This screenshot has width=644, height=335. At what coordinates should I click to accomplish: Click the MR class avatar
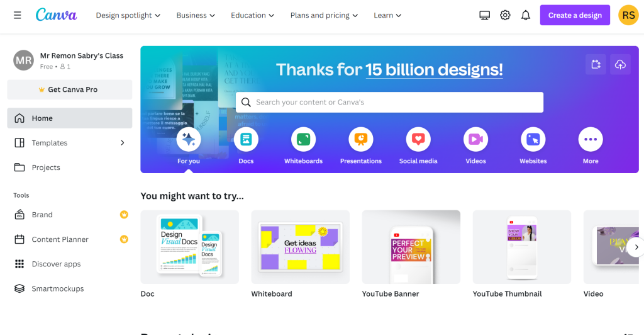coord(23,60)
